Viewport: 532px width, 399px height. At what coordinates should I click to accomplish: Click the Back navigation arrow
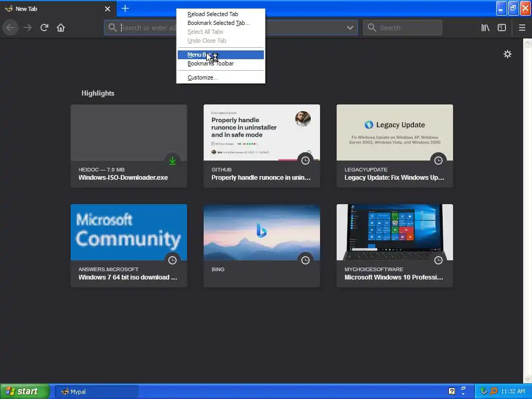coord(10,28)
